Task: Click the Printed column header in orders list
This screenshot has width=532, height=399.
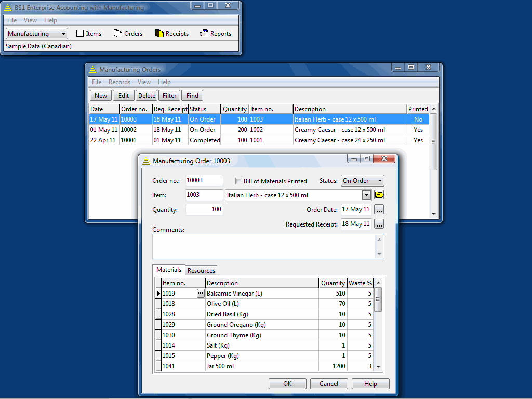Action: pos(418,109)
